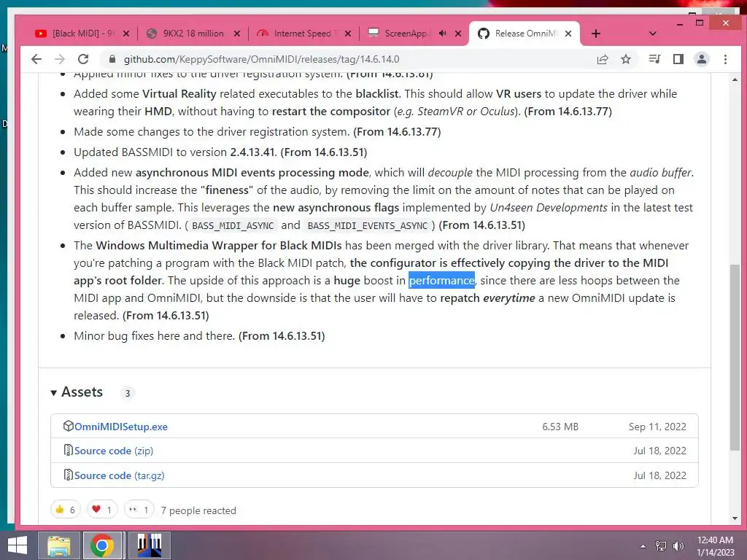This screenshot has height=560, width=747.
Task: Click the BASS_MIDI_ASYNC code text
Action: (233, 226)
